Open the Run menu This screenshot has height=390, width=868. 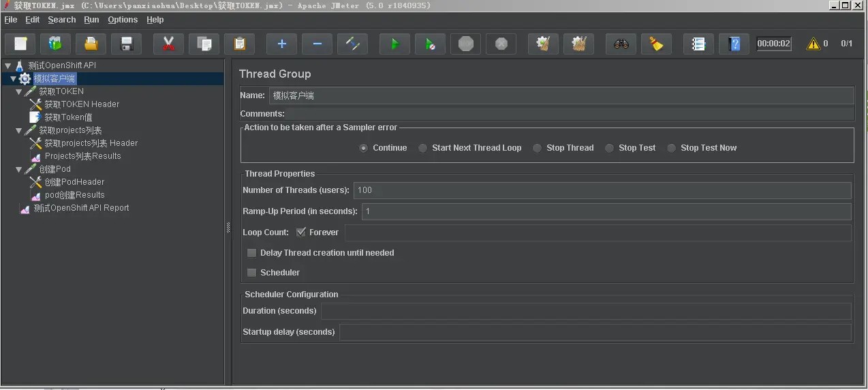(x=91, y=20)
